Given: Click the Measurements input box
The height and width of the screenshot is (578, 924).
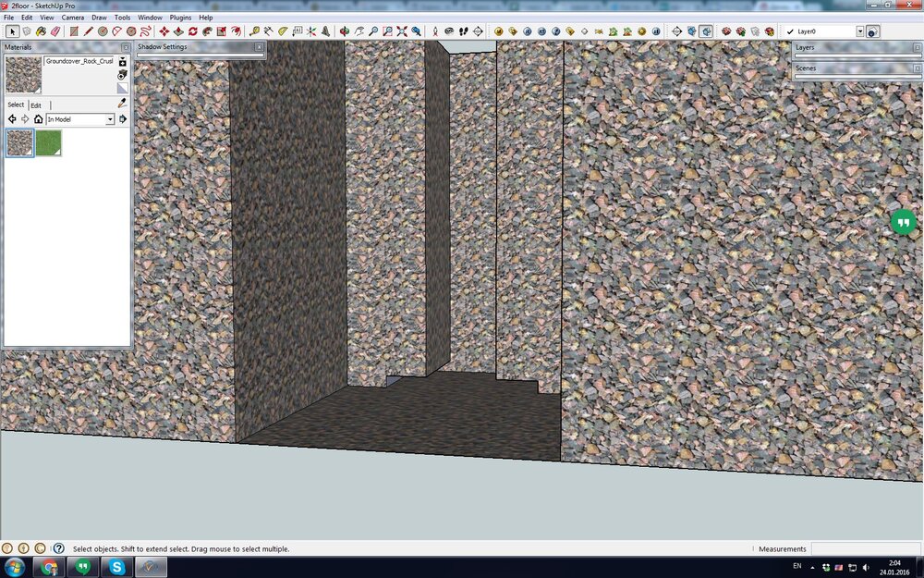Looking at the screenshot, I should pos(864,548).
